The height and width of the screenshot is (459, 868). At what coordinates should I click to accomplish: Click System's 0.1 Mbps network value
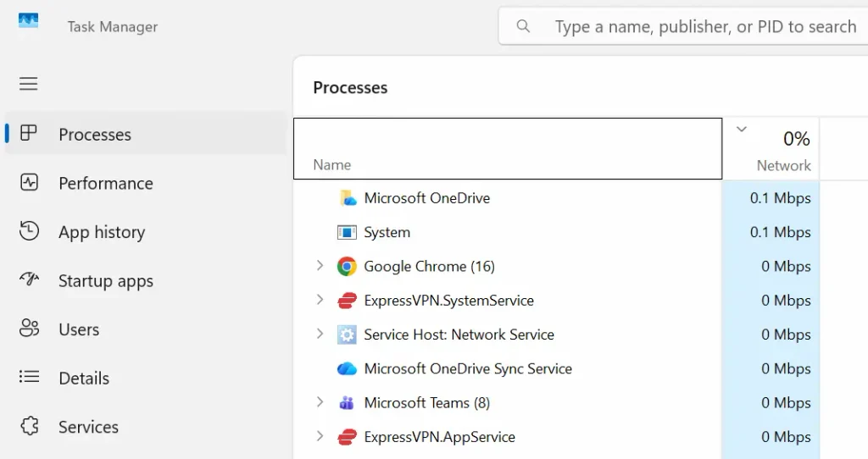[780, 232]
